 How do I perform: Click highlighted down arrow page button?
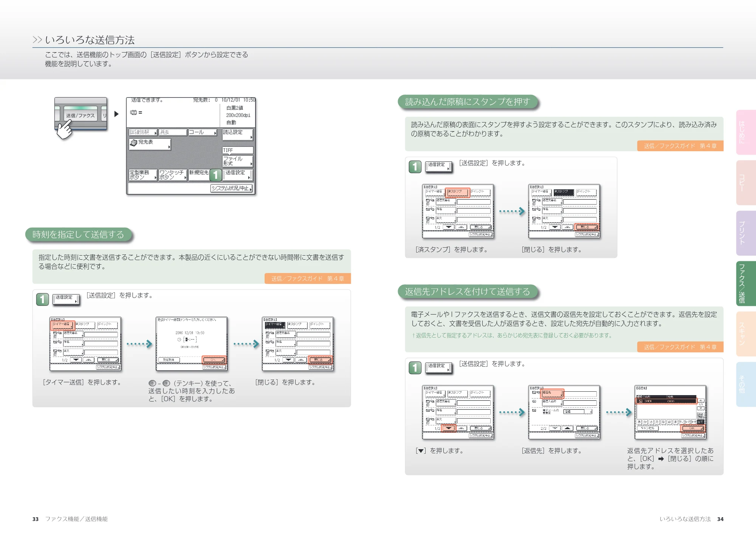point(449,428)
